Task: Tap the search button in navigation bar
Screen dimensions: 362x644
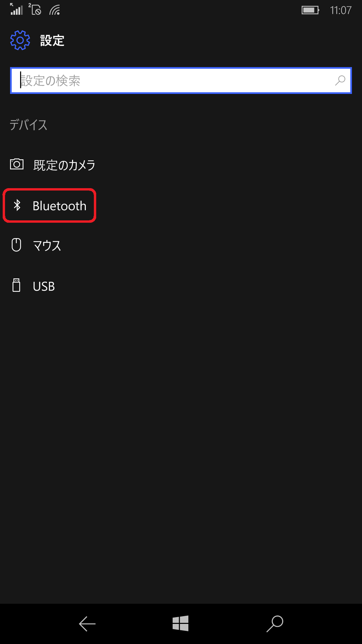Action: coord(275,624)
